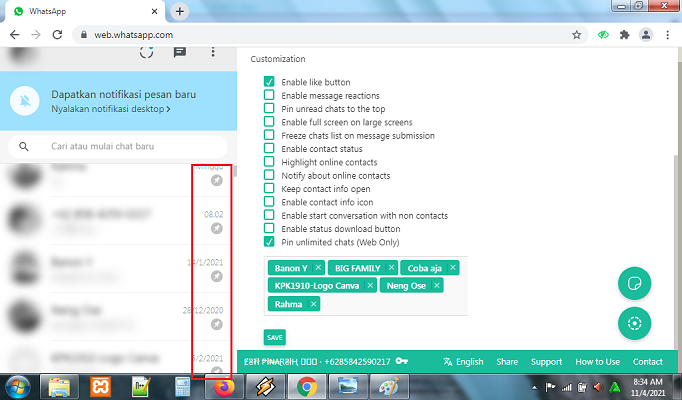
Task: Click the translate icon beside English
Action: click(x=448, y=362)
